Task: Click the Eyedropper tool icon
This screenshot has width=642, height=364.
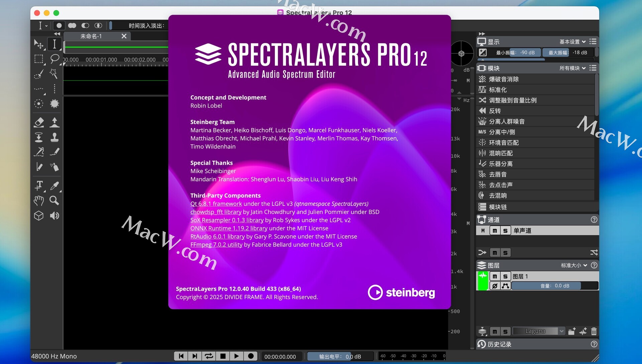Action: pos(54,186)
